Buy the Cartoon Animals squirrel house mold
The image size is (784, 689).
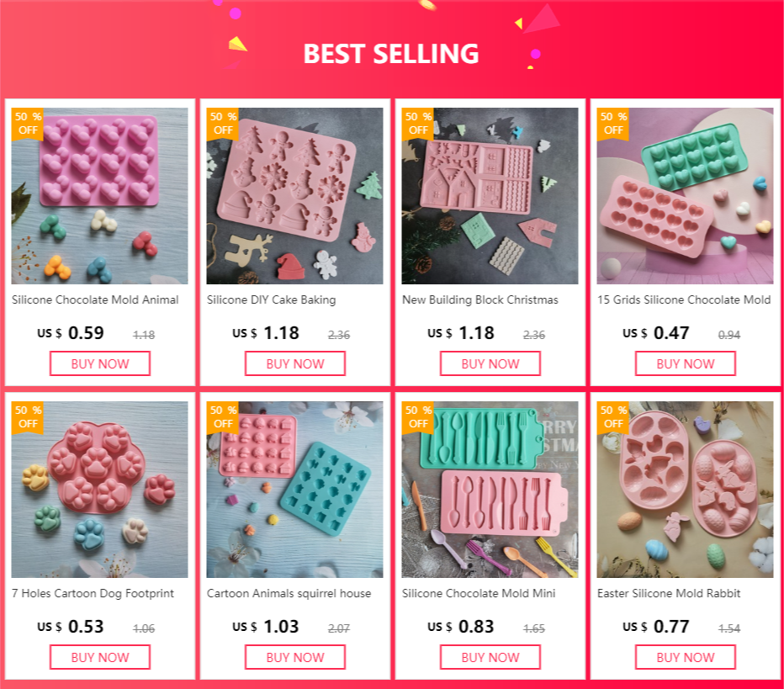coord(295,657)
